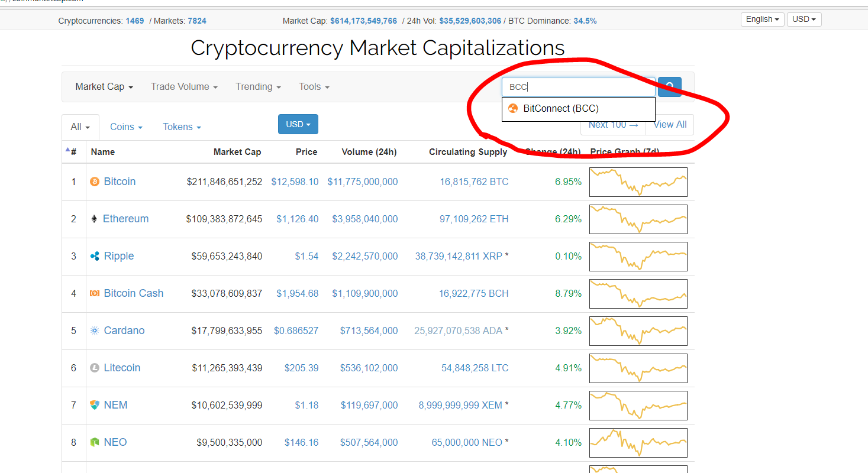The image size is (868, 473).
Task: Click the NEO logo icon
Action: 95,442
